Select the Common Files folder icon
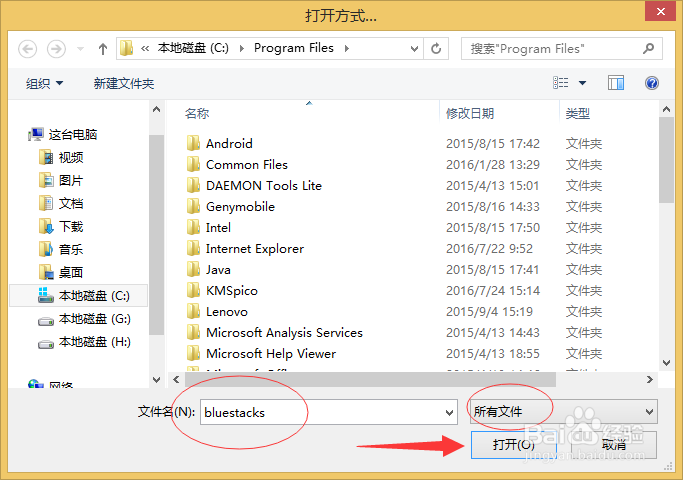Image resolution: width=683 pixels, height=480 pixels. 193,164
